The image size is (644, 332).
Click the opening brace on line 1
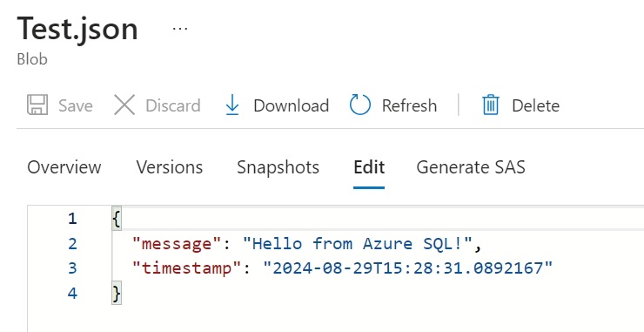click(117, 218)
